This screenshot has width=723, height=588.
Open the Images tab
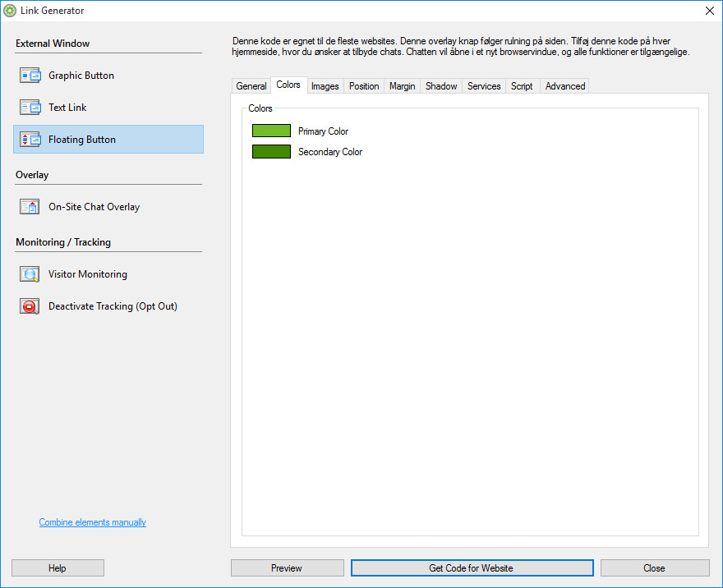[325, 86]
